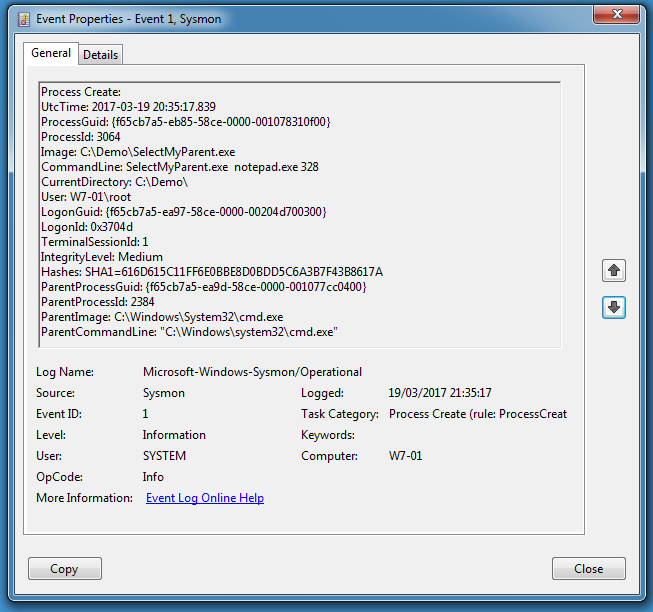Click the Level value Information
This screenshot has width=653, height=612.
click(x=174, y=435)
